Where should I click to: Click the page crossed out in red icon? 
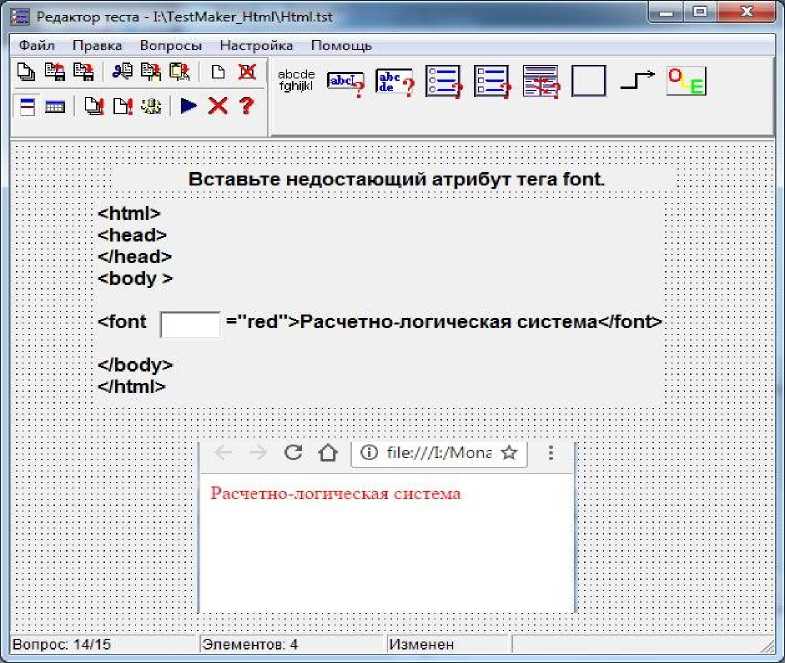coord(247,72)
